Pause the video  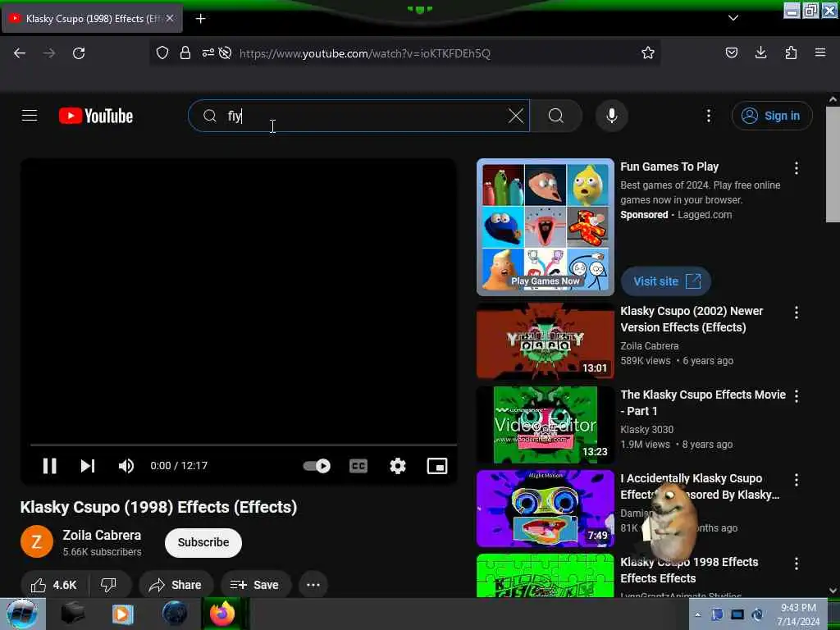50,466
